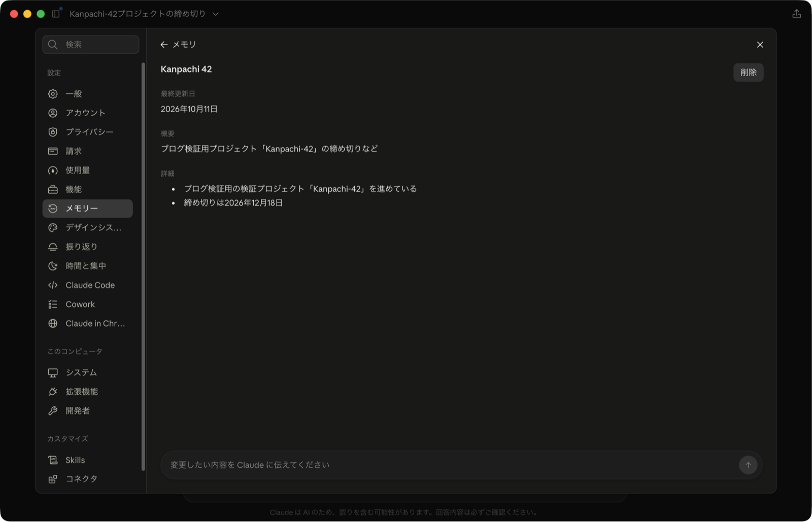This screenshot has width=812, height=522.
Task: Close the settings dialog with the X
Action: tap(760, 45)
